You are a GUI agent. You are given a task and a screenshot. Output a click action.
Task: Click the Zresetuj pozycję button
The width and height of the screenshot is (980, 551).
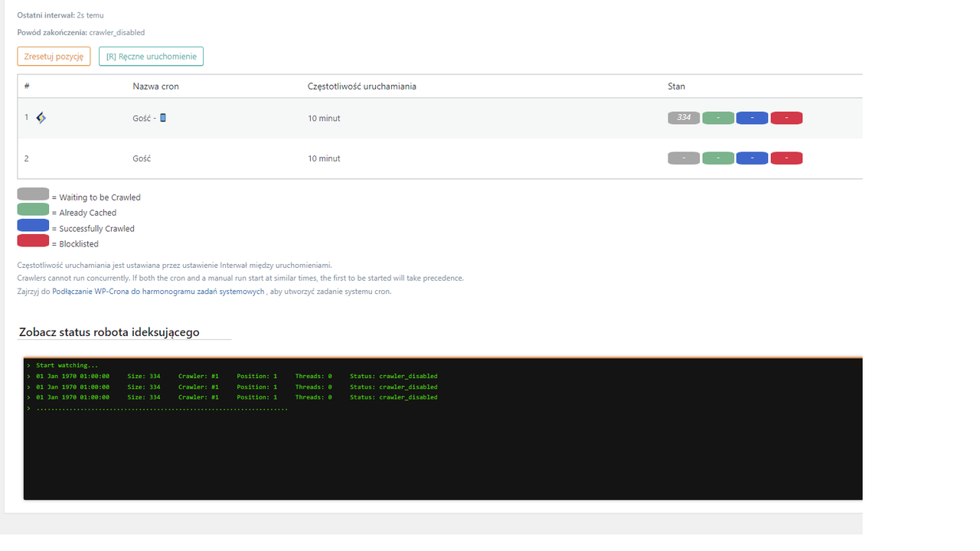54,57
